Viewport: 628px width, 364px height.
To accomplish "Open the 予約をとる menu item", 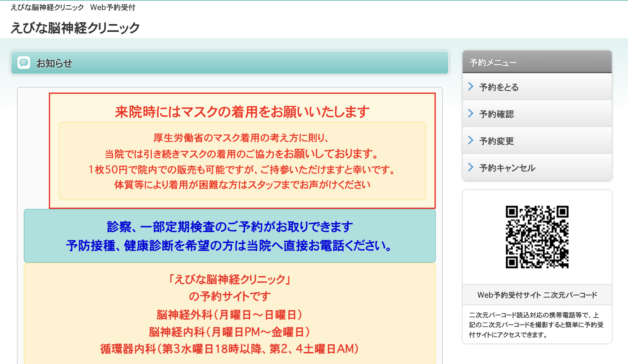I will [x=537, y=87].
